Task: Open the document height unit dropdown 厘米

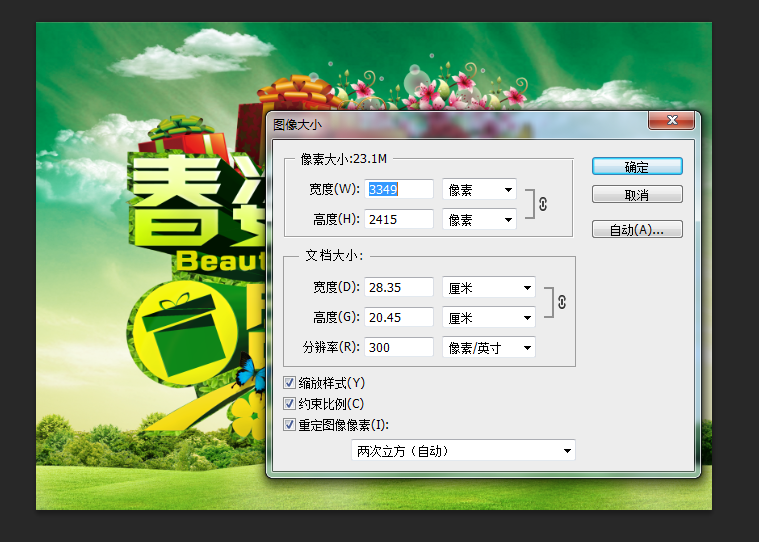Action: pyautogui.click(x=489, y=317)
